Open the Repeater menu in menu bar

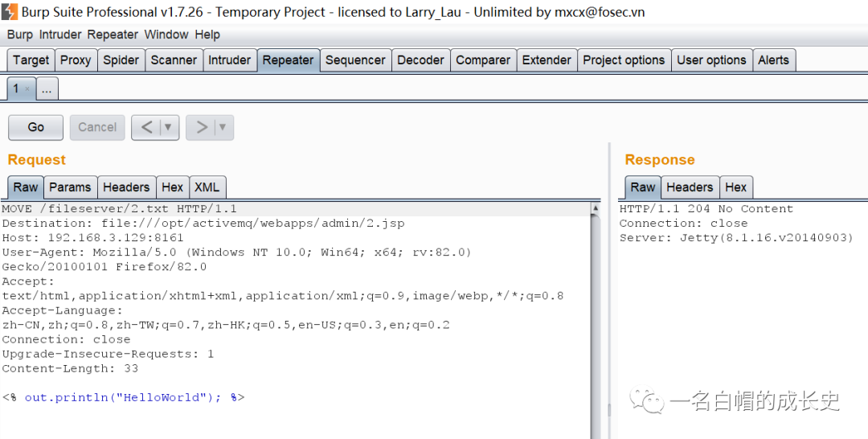pyautogui.click(x=113, y=35)
